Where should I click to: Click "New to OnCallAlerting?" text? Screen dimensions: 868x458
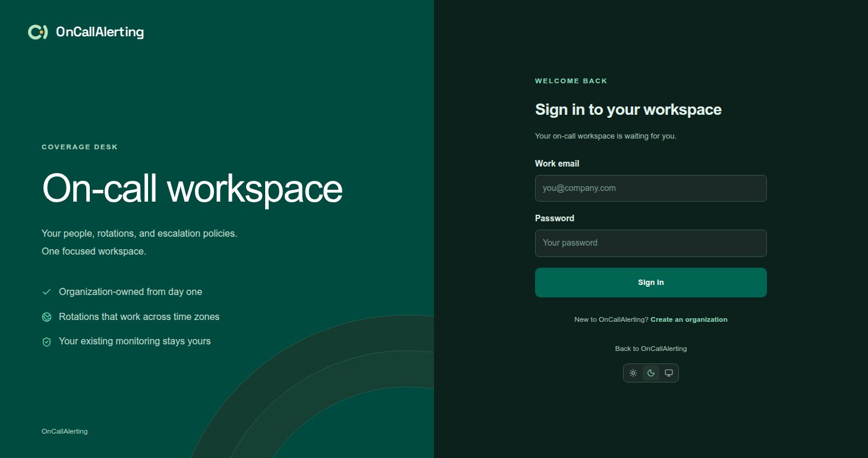pyautogui.click(x=611, y=319)
